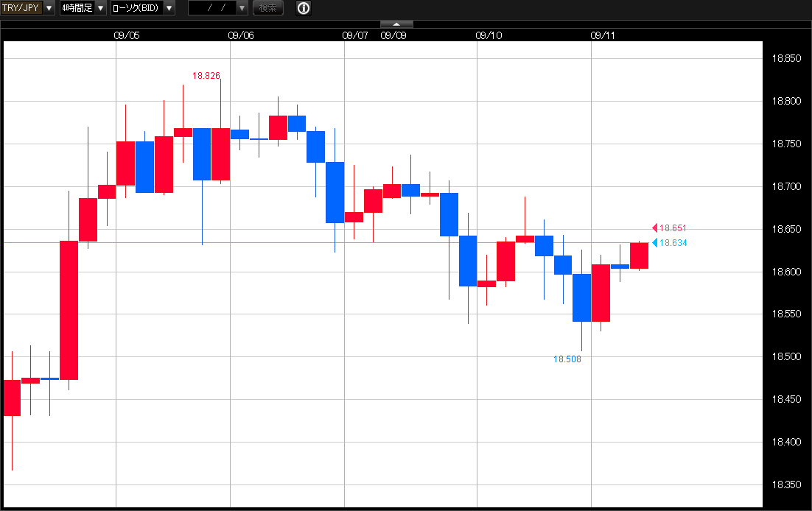Click the 18.600 price axis label
812x511 pixels.
pos(787,272)
